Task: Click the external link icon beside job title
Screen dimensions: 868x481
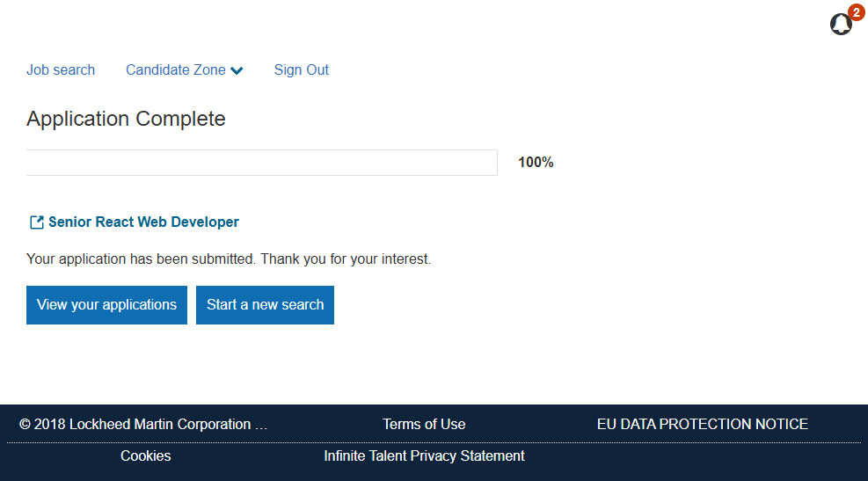Action: click(x=37, y=222)
